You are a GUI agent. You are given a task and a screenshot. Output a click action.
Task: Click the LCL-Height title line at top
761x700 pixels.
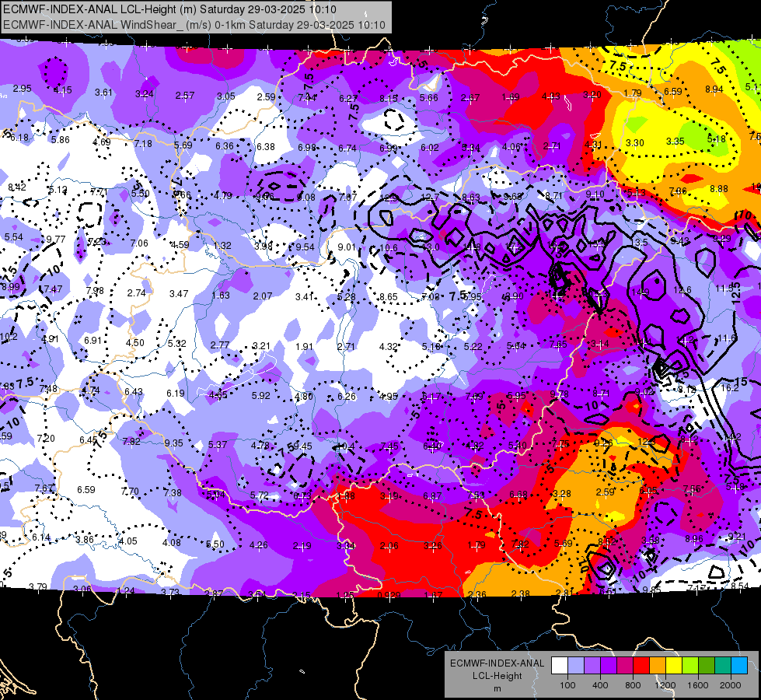[x=170, y=9]
